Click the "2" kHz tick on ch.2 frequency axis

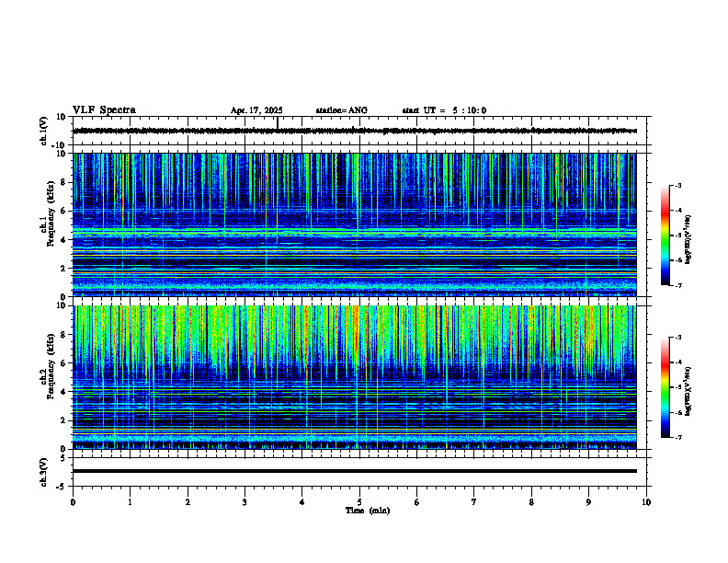coord(63,420)
